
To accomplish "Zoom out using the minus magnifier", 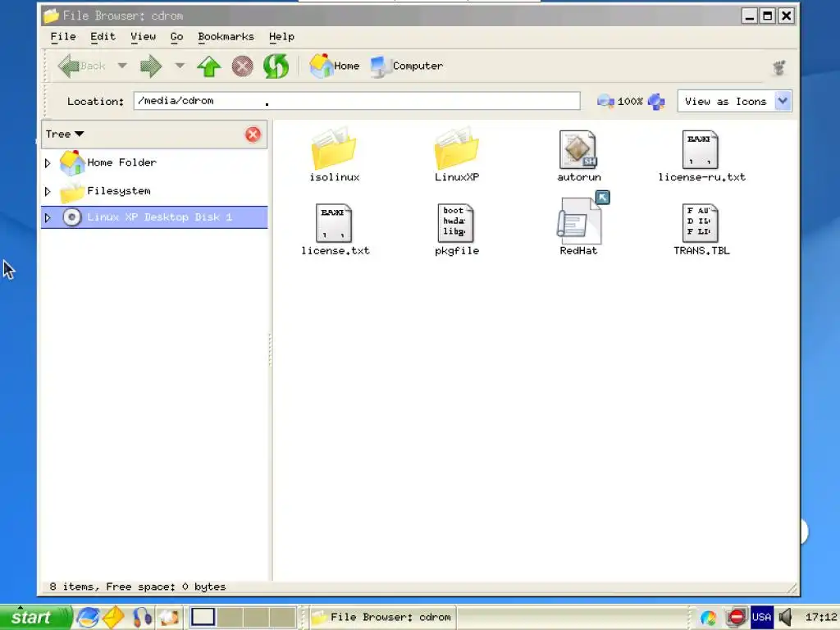I will tap(605, 101).
